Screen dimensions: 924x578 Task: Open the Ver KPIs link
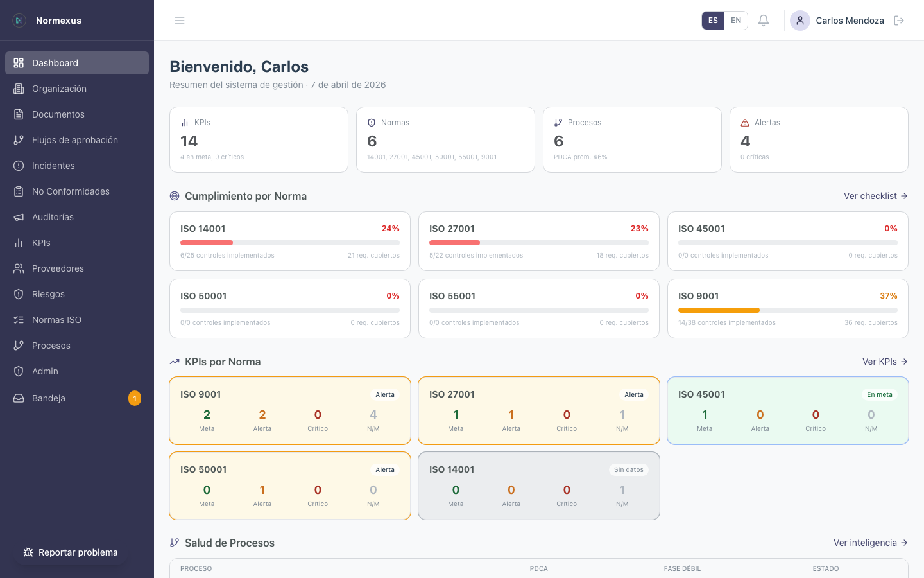click(884, 362)
